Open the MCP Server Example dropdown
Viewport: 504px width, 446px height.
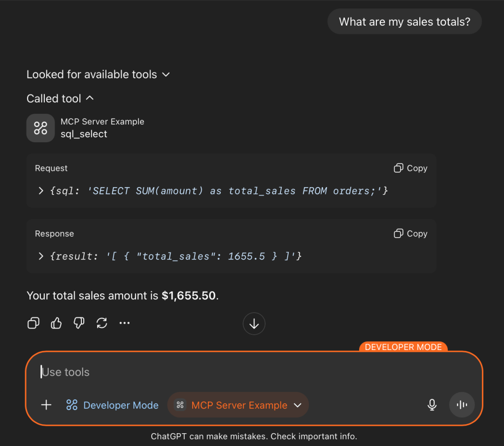[297, 405]
